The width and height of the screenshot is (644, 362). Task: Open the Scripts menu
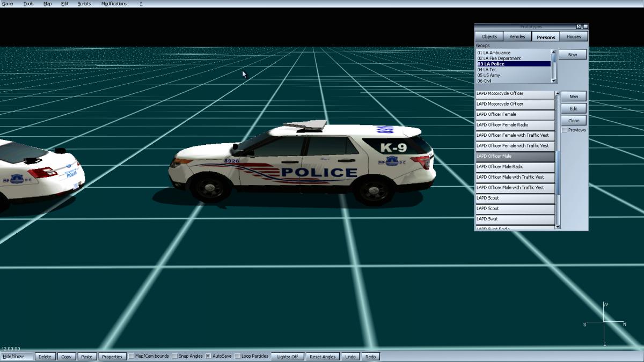[x=84, y=4]
